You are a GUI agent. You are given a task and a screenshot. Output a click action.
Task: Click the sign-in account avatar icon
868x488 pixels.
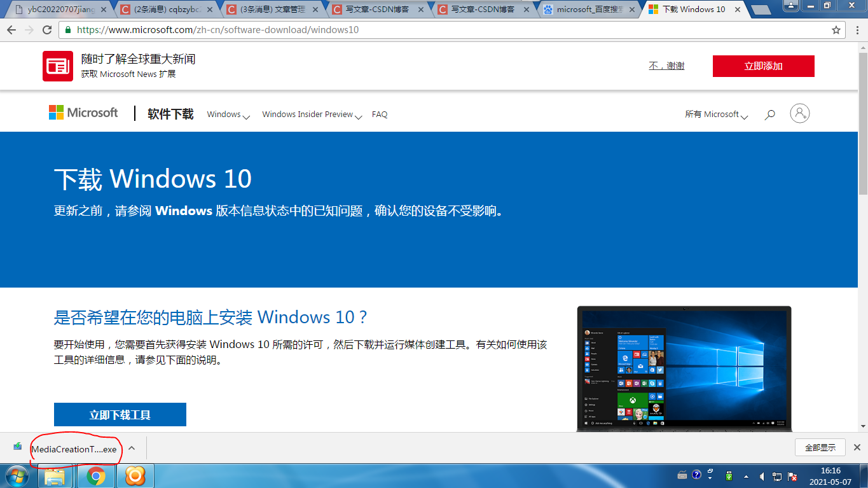pyautogui.click(x=800, y=114)
